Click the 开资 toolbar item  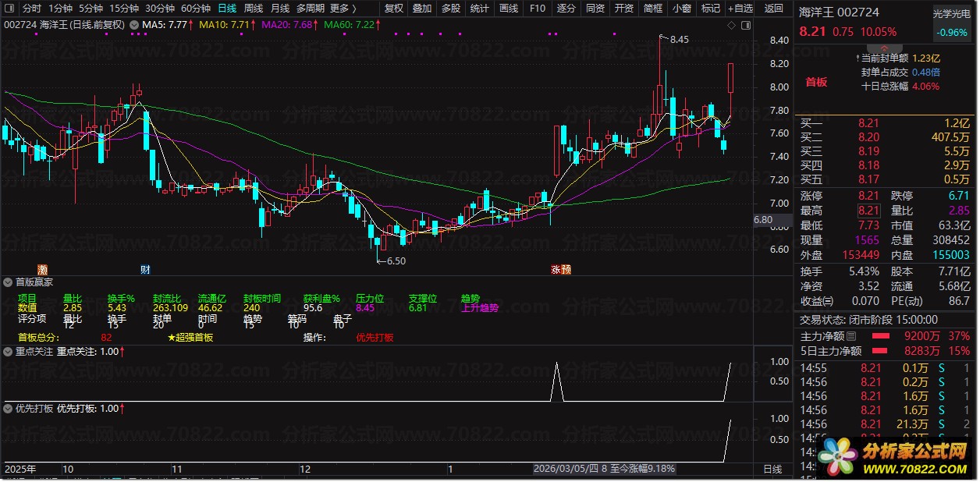click(x=623, y=9)
